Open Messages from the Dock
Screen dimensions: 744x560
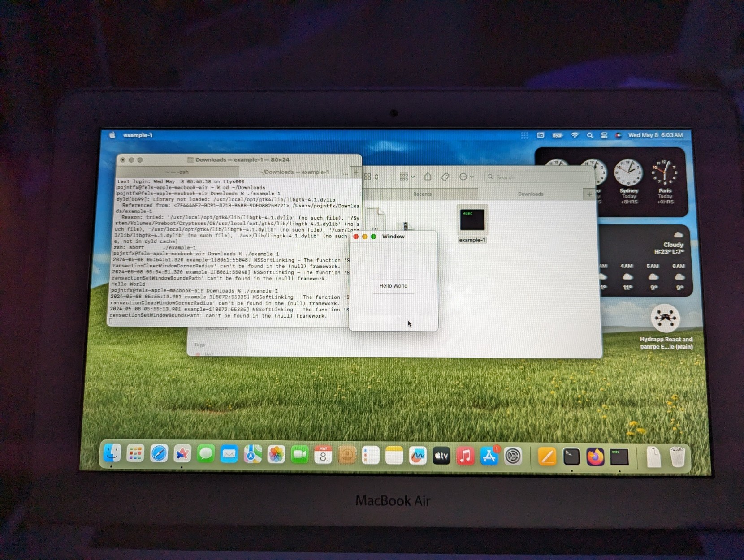click(206, 454)
